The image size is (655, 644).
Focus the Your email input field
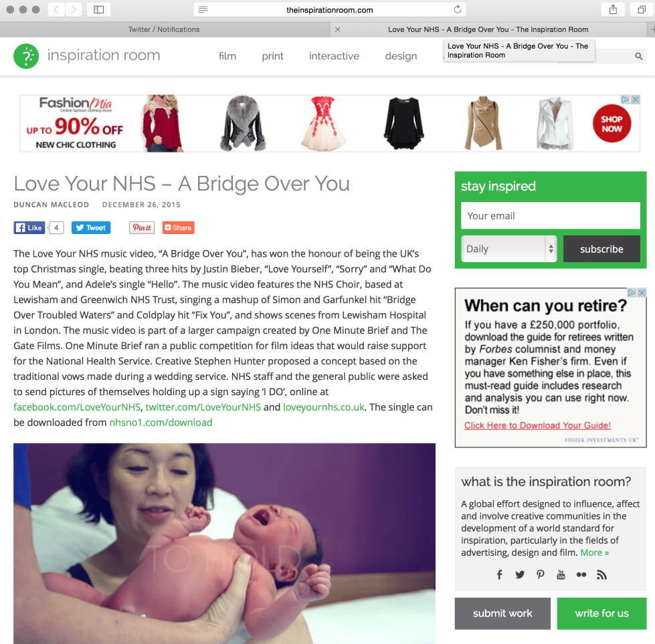pos(550,215)
